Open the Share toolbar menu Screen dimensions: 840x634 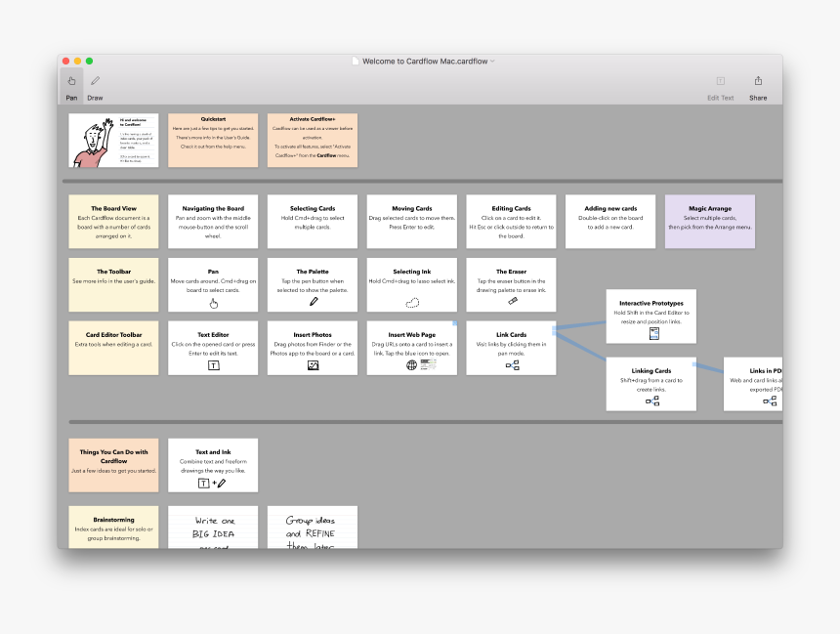pos(758,87)
